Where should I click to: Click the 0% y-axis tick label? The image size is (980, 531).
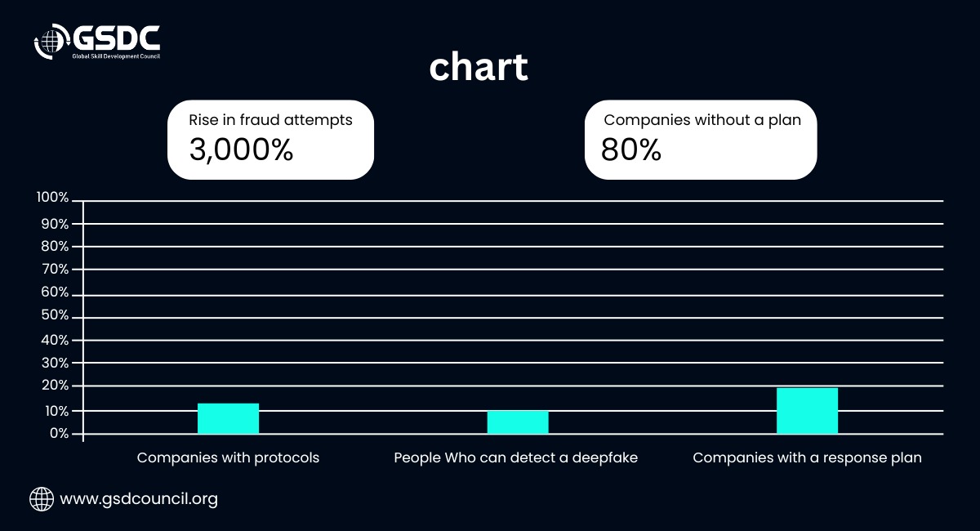click(59, 434)
